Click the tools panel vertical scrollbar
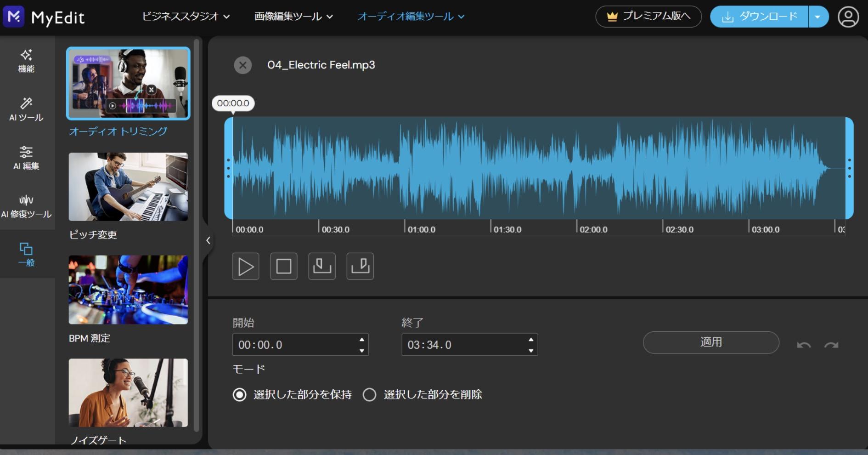 pos(197,235)
